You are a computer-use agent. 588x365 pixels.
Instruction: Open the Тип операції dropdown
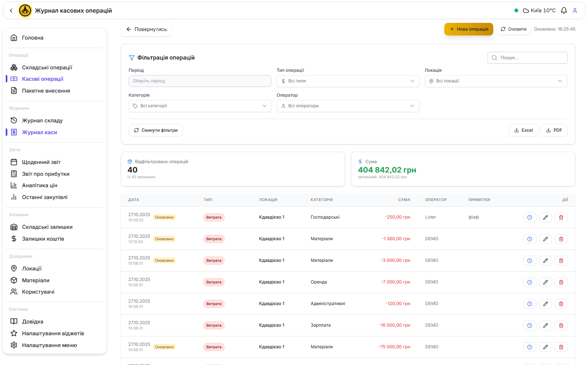tap(347, 81)
